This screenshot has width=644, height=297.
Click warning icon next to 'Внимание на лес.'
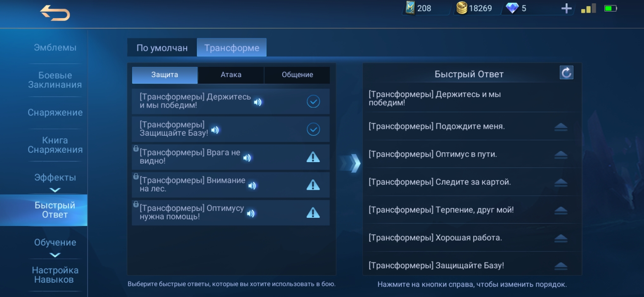pyautogui.click(x=313, y=185)
